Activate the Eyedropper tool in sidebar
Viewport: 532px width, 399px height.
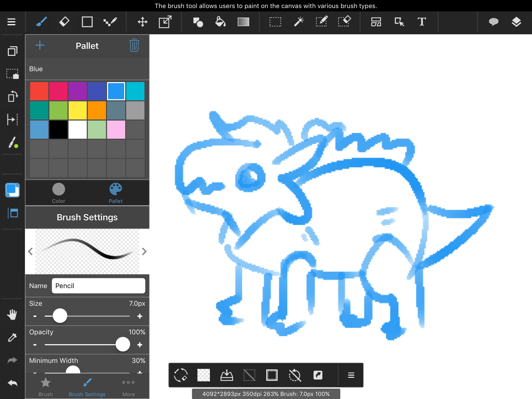(x=12, y=337)
